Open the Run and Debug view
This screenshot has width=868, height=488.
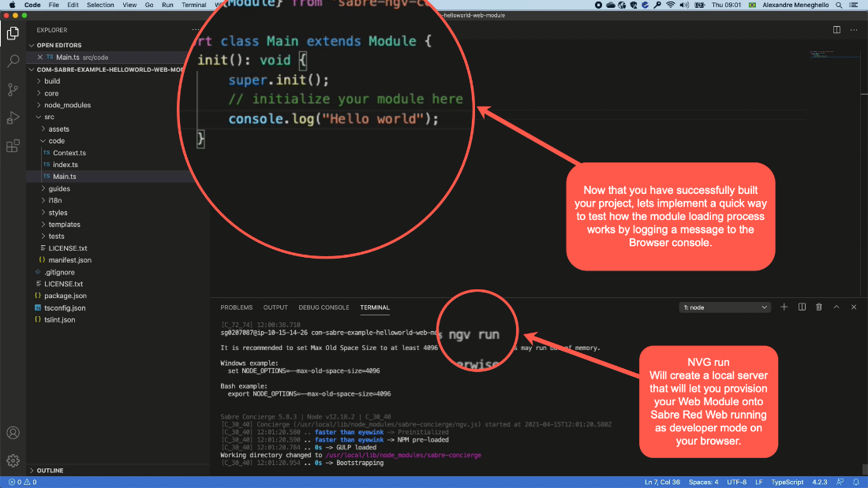(x=13, y=117)
